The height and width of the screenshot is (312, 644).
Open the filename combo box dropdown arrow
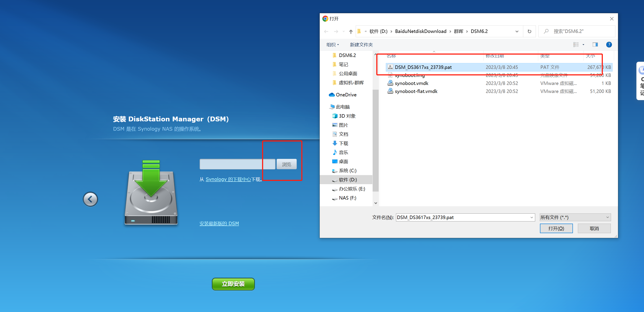[x=532, y=217]
